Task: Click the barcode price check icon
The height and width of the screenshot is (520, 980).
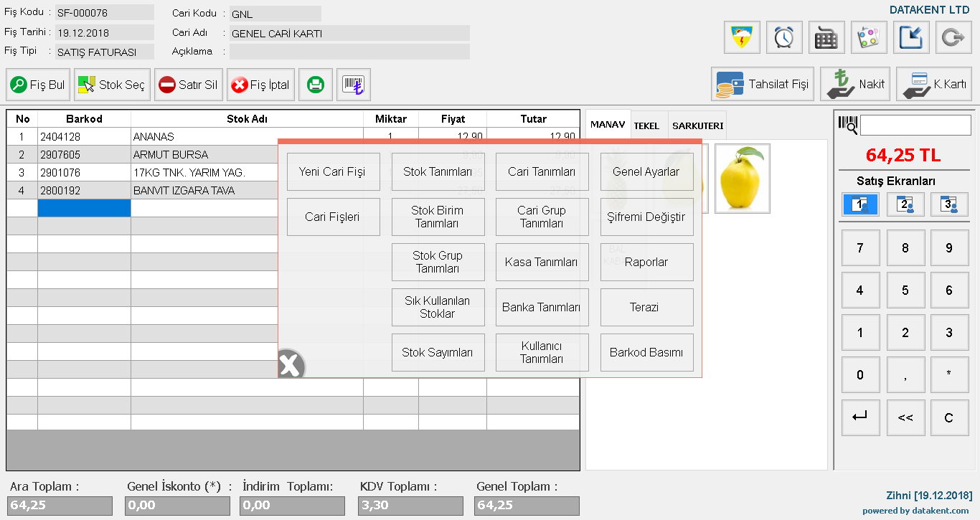Action: pyautogui.click(x=354, y=85)
